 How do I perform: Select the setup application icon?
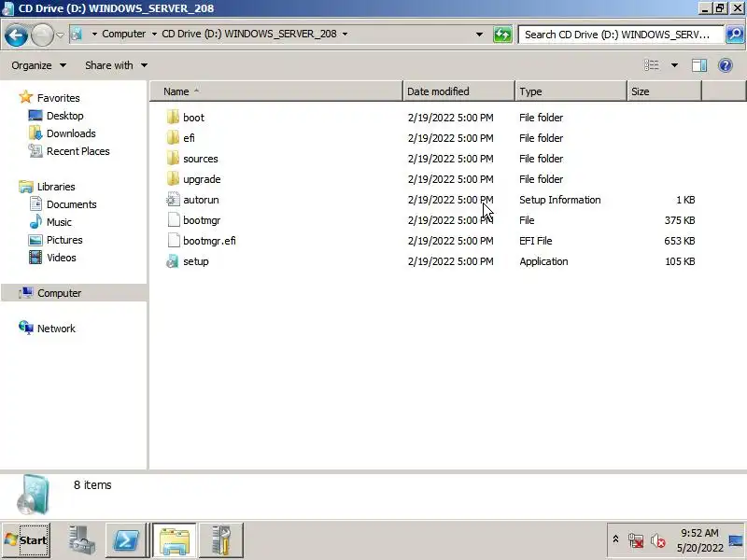tap(173, 261)
